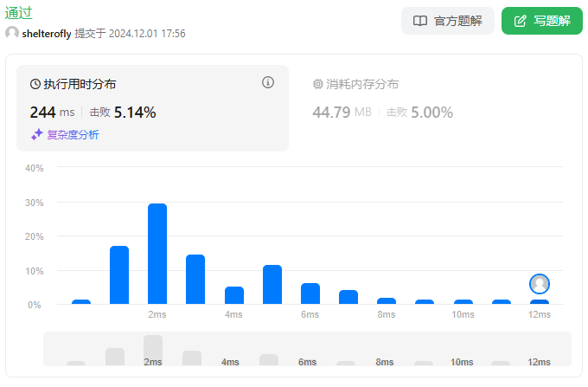
Task: Click the sparkle icon beside 复杂度分析
Action: 36,134
